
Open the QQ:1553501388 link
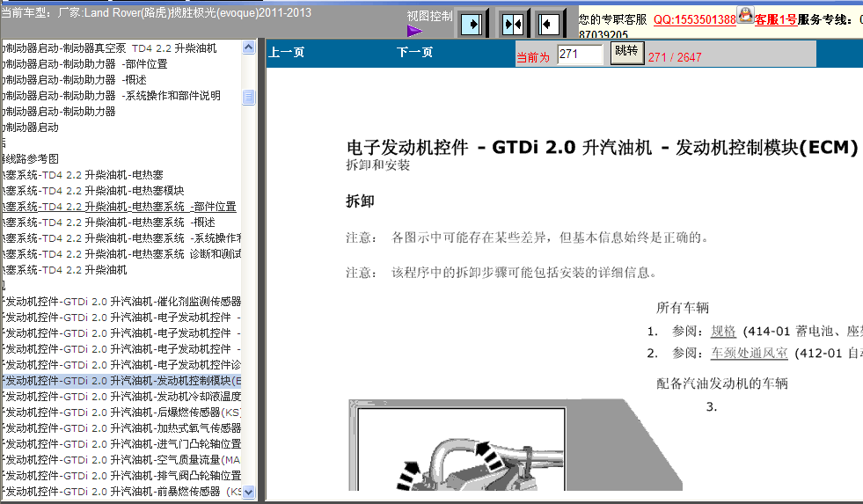tap(695, 20)
